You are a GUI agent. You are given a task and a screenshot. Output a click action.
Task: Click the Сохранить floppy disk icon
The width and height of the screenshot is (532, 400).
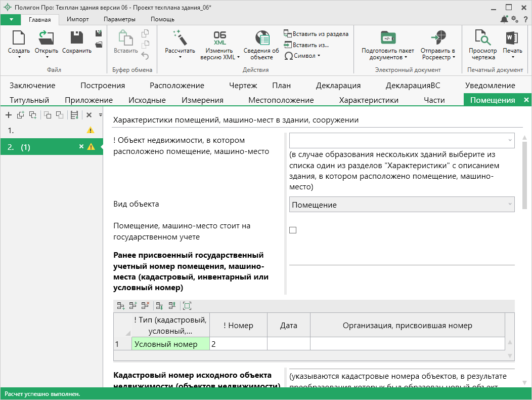tap(77, 38)
